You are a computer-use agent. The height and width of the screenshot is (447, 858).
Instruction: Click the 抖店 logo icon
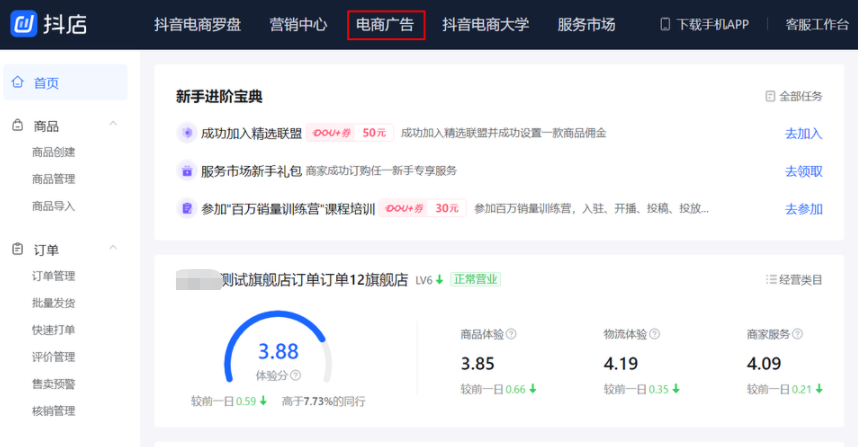pos(24,24)
